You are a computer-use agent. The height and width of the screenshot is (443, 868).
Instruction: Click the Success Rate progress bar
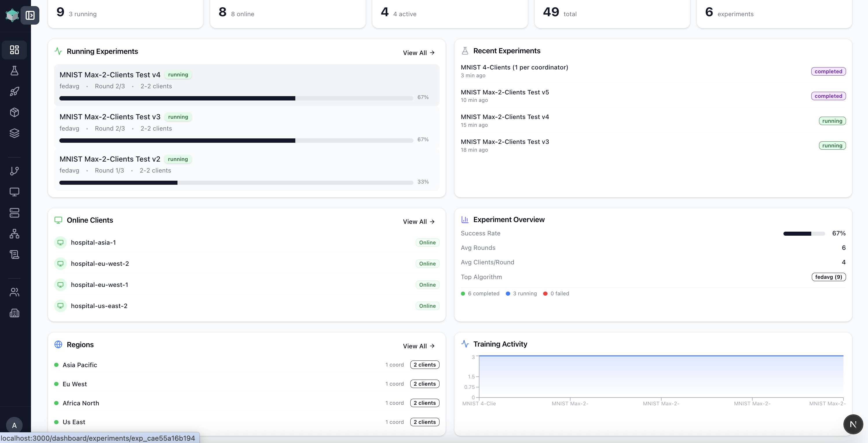pyautogui.click(x=804, y=233)
